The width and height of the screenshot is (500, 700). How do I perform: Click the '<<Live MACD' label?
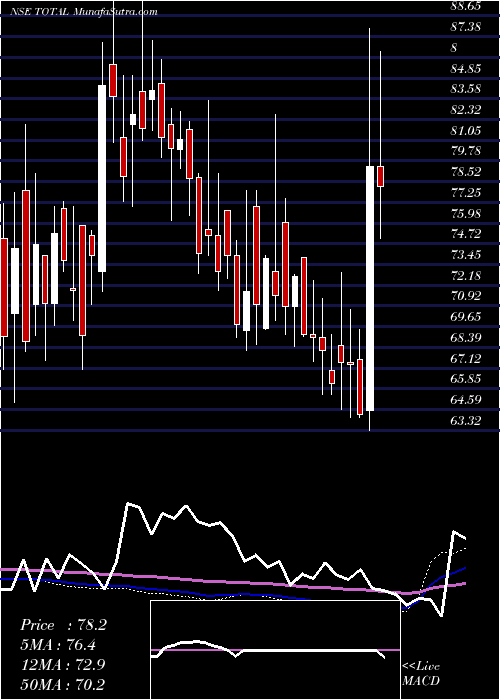(421, 673)
